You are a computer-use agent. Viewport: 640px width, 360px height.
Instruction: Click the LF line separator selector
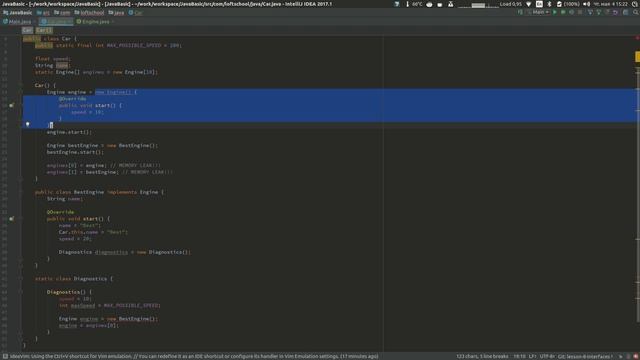click(533, 356)
